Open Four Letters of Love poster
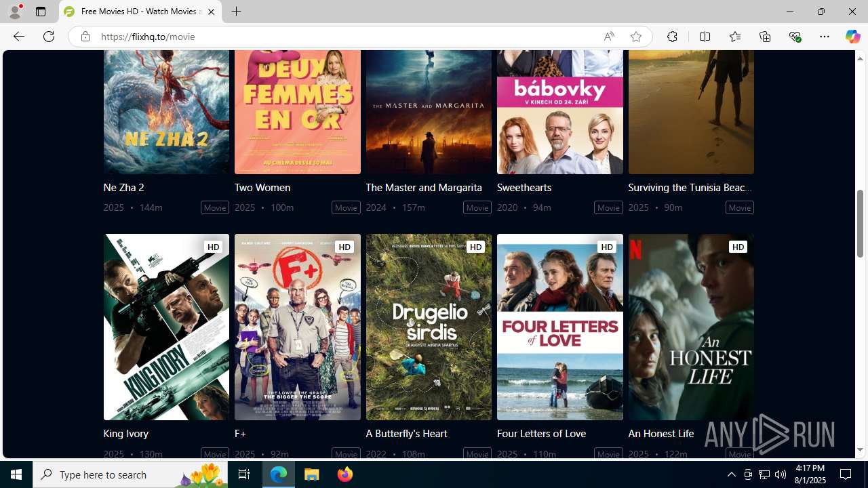868x488 pixels. pyautogui.click(x=560, y=327)
